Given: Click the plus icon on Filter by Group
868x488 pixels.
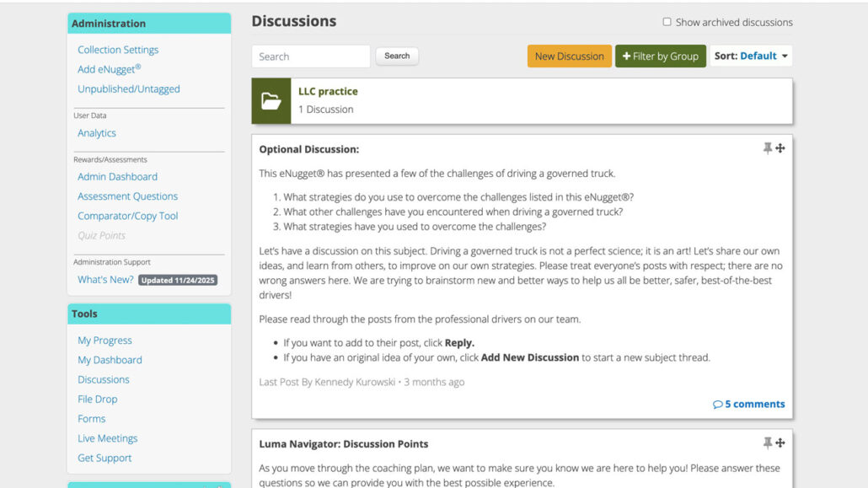Looking at the screenshot, I should coord(626,56).
